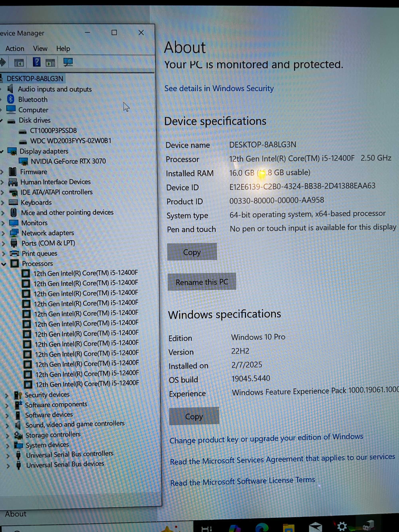This screenshot has height=532, width=399.
Task: Click the Print queues printer icon
Action: pos(14,253)
